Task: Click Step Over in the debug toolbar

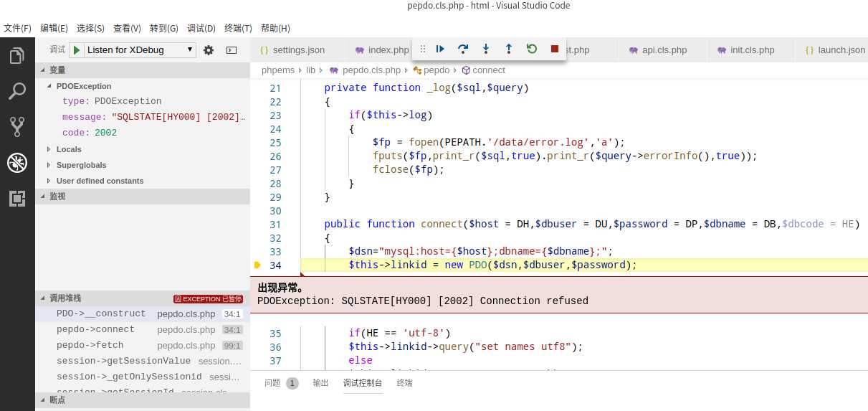Action: [463, 49]
